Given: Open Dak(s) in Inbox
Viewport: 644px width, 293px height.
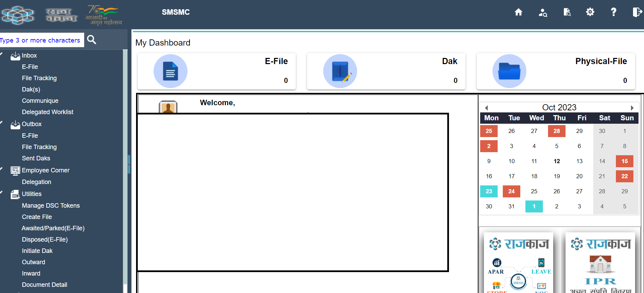Looking at the screenshot, I should coord(31,89).
